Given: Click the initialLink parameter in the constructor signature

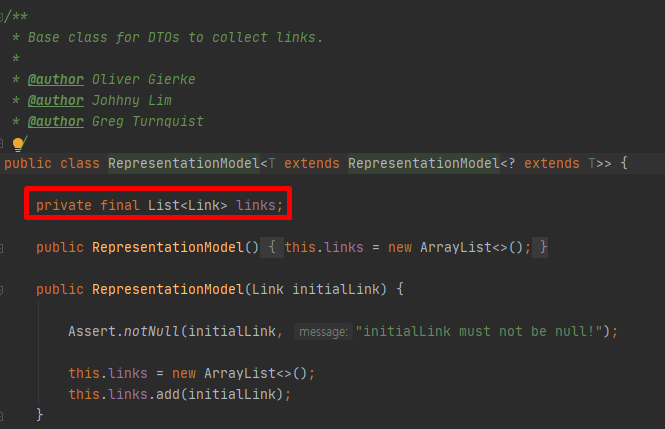Looking at the screenshot, I should click(x=335, y=289).
